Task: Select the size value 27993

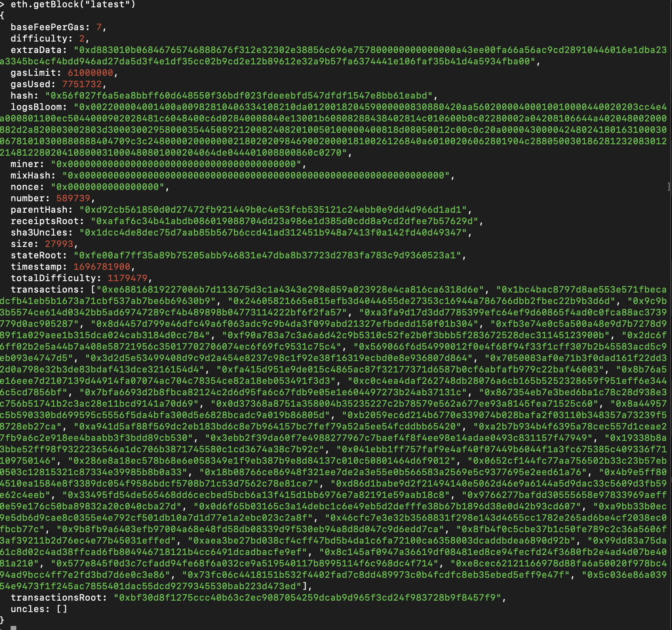Action: pyautogui.click(x=59, y=244)
